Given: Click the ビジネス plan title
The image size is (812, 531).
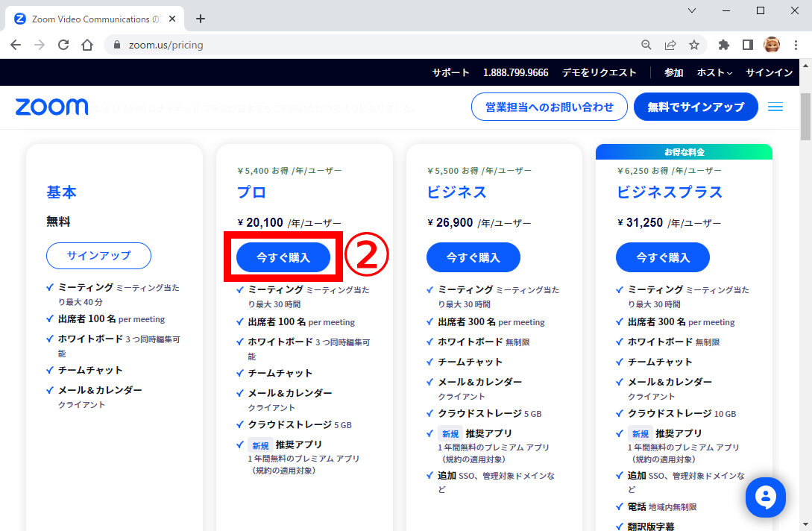Looking at the screenshot, I should pyautogui.click(x=457, y=192).
